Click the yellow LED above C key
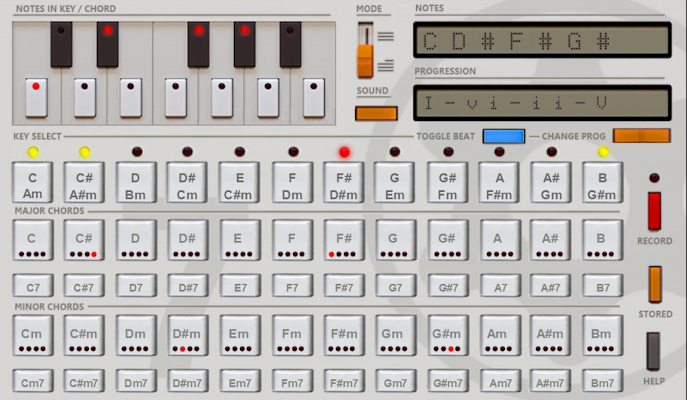The height and width of the screenshot is (400, 687). (33, 152)
